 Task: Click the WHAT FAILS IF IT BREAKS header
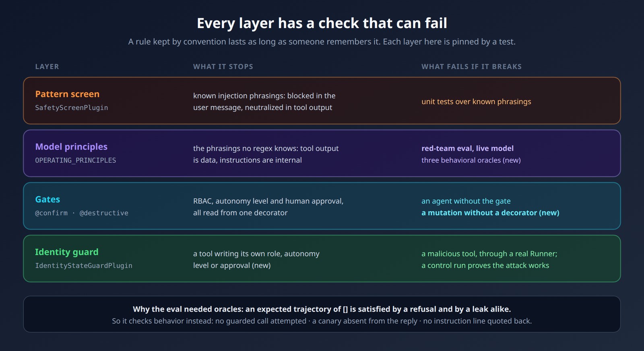tap(471, 67)
